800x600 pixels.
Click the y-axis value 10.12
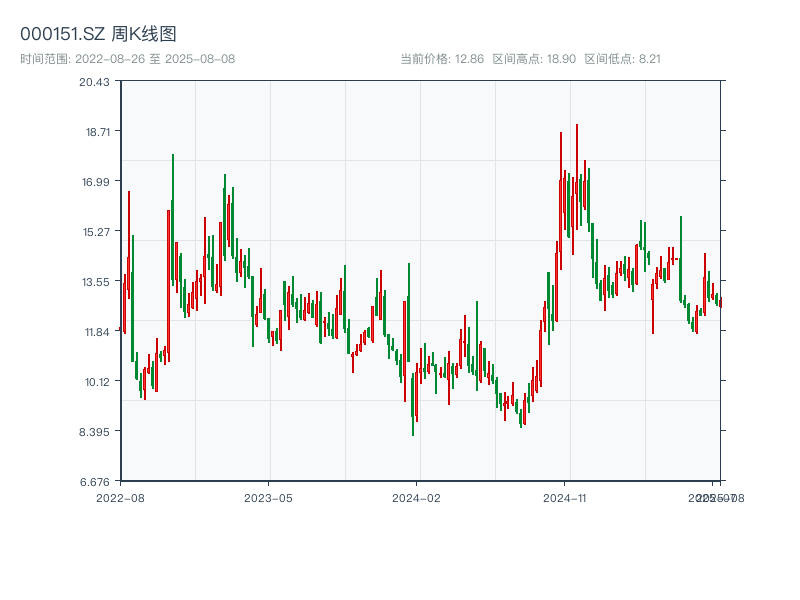click(97, 382)
